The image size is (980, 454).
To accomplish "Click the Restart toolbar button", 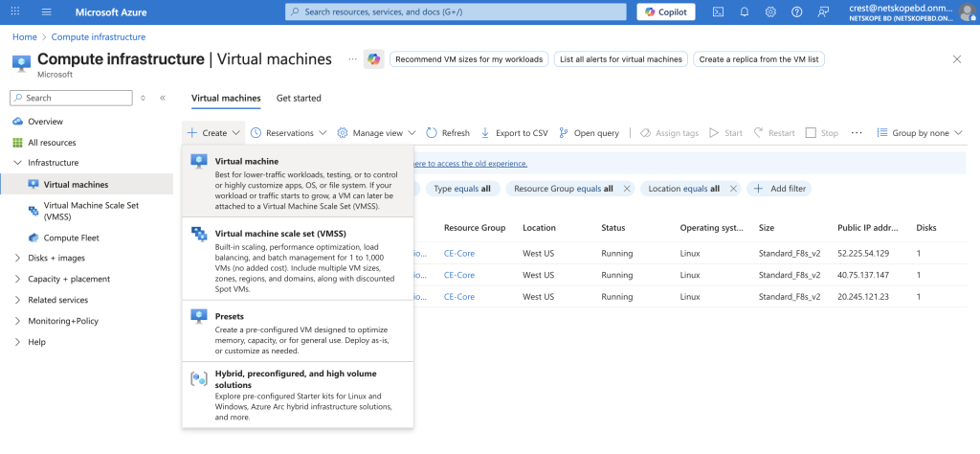I will pos(774,132).
